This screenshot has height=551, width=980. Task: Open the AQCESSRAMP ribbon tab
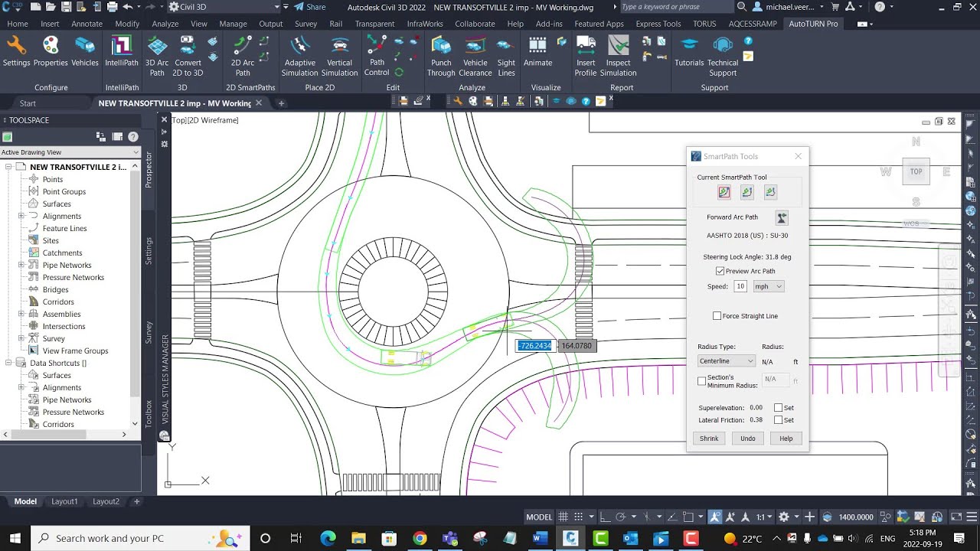click(753, 24)
